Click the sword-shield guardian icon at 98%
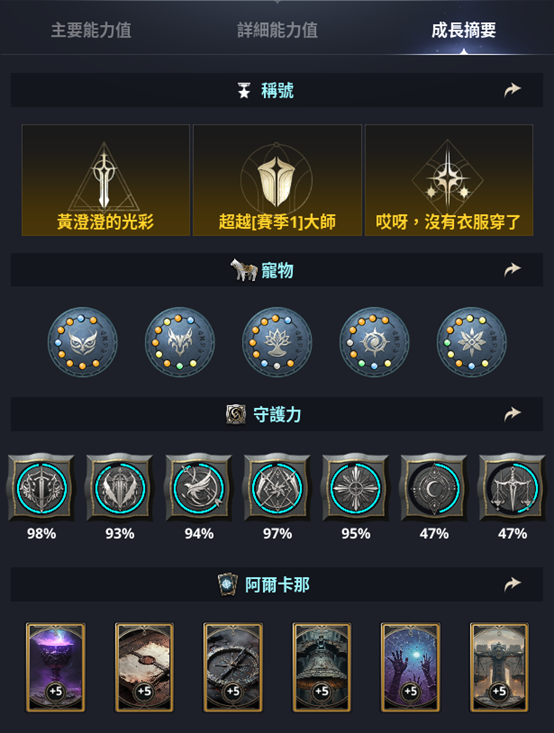The width and height of the screenshot is (554, 733). tap(42, 488)
